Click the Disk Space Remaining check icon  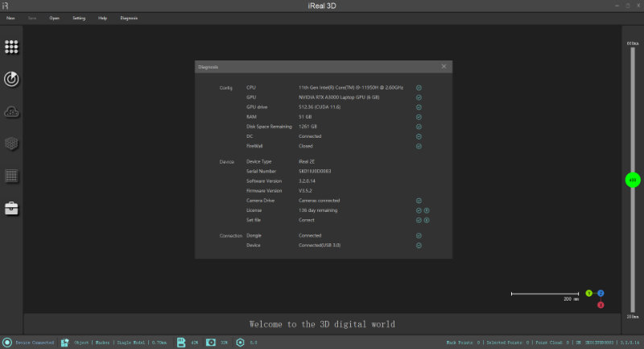tap(419, 127)
